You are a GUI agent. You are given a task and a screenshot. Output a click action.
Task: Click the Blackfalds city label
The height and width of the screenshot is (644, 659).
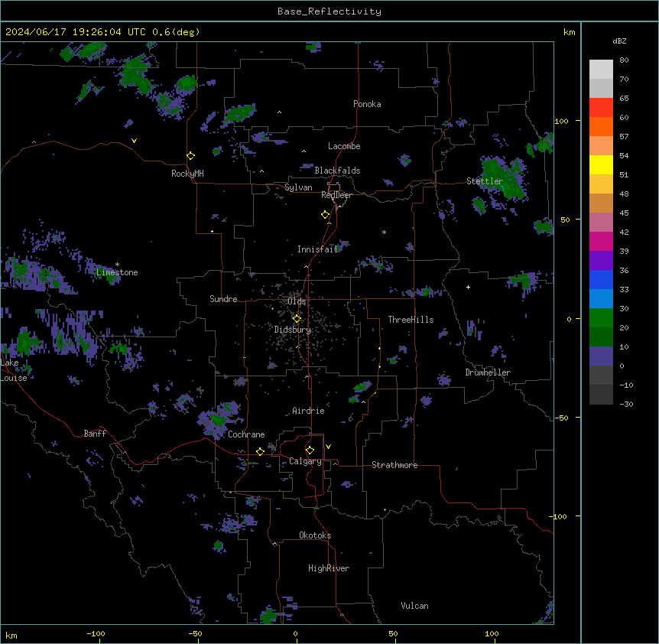(337, 171)
